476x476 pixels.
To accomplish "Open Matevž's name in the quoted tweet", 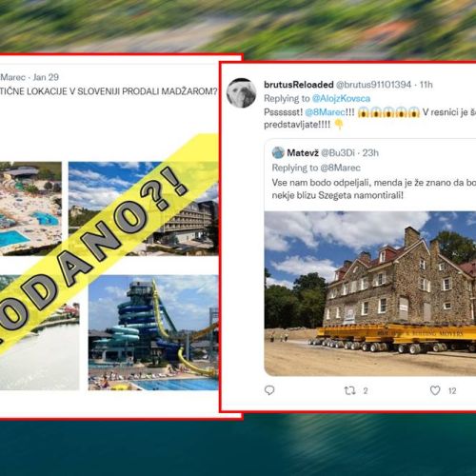I will click(303, 153).
